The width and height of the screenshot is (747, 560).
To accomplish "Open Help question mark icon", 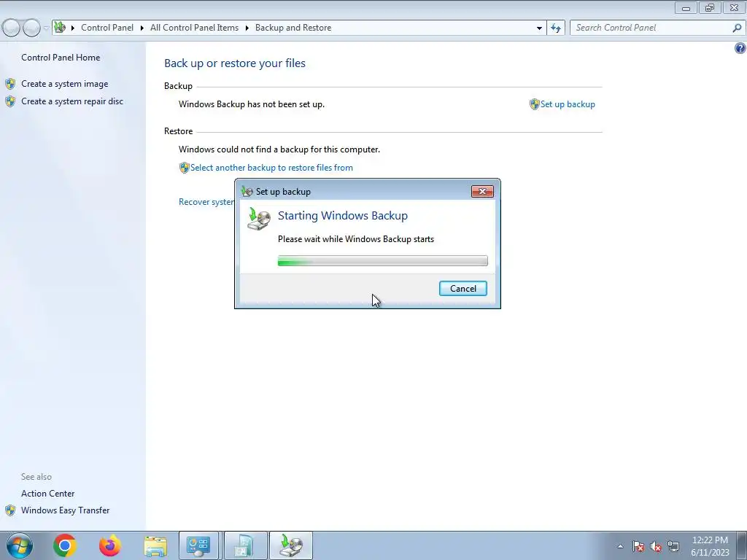I will coord(740,48).
